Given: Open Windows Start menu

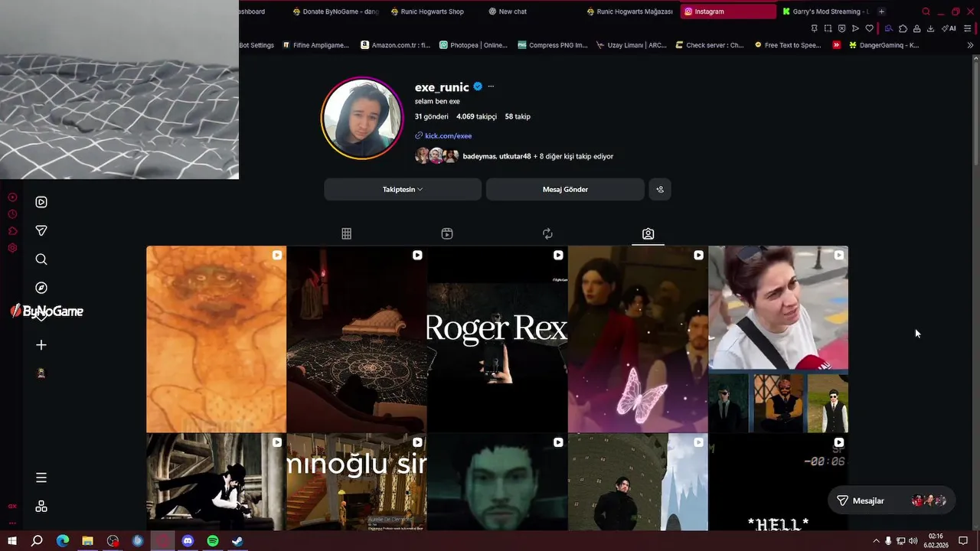Looking at the screenshot, I should pyautogui.click(x=12, y=541).
